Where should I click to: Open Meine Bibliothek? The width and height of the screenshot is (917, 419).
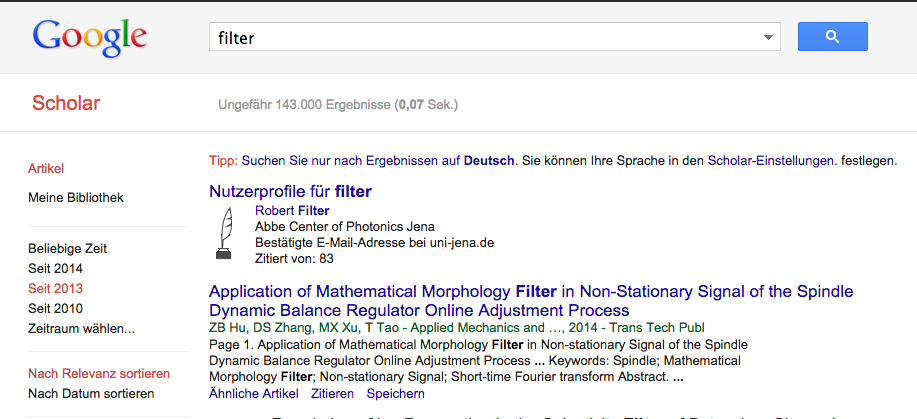76,197
